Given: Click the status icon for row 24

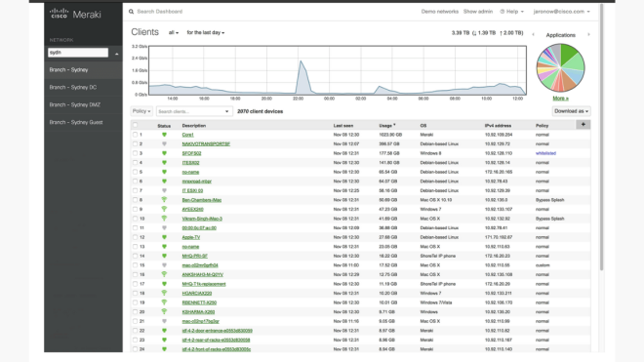Looking at the screenshot, I should tap(164, 349).
